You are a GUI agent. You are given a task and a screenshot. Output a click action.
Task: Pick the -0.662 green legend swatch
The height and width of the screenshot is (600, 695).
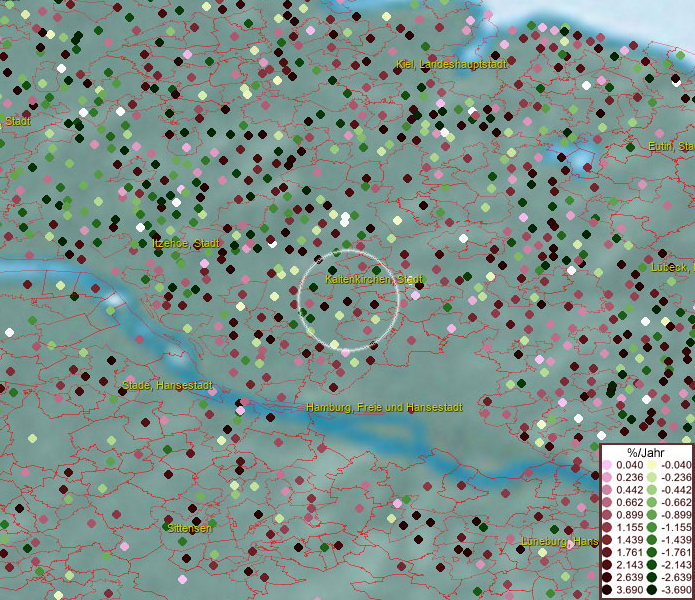pyautogui.click(x=652, y=503)
